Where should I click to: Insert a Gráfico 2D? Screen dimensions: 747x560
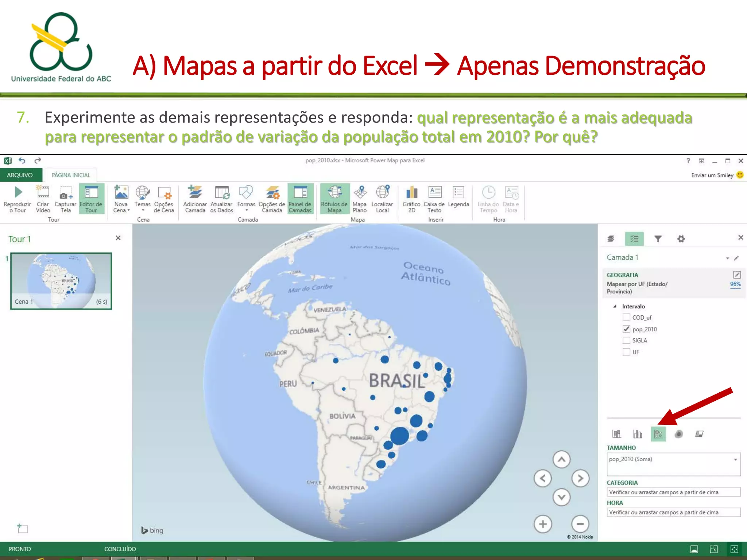411,199
